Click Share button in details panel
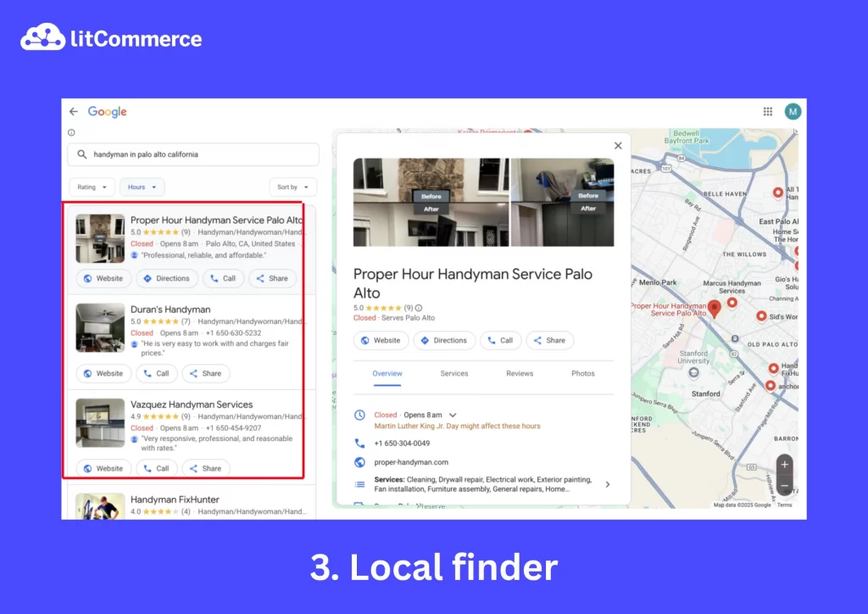The width and height of the screenshot is (868, 614). 549,340
